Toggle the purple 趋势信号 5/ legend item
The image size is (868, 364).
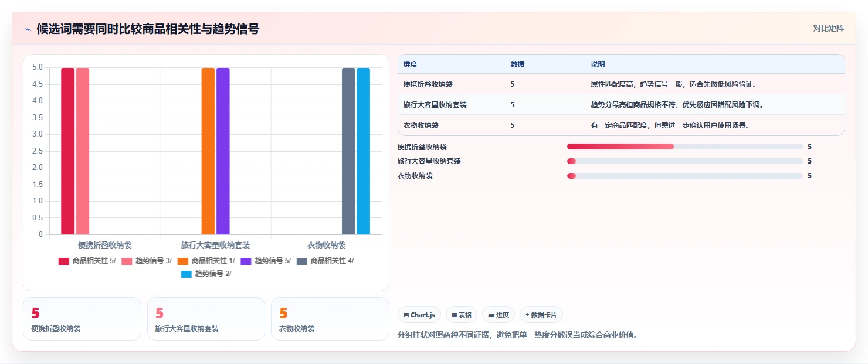pos(266,261)
